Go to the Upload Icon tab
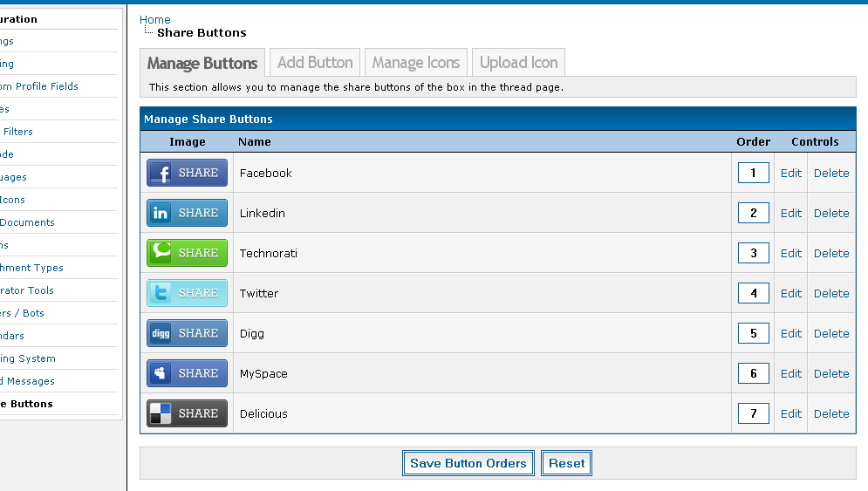 point(518,63)
